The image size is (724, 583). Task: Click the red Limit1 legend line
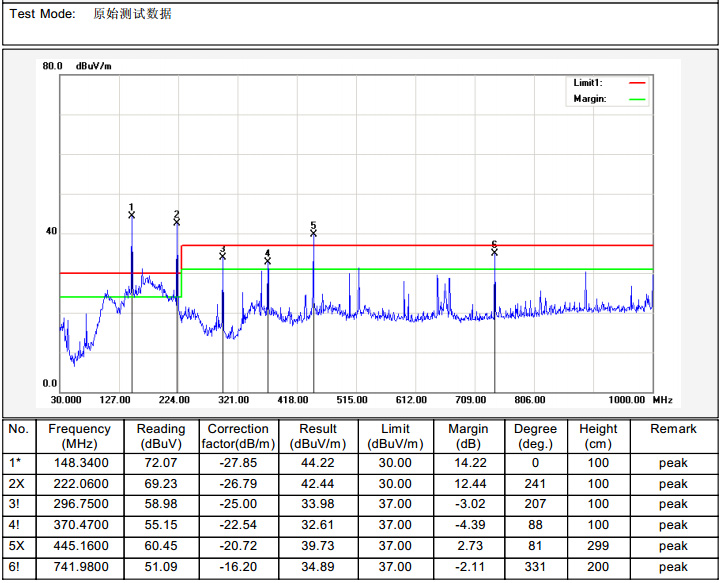click(636, 82)
